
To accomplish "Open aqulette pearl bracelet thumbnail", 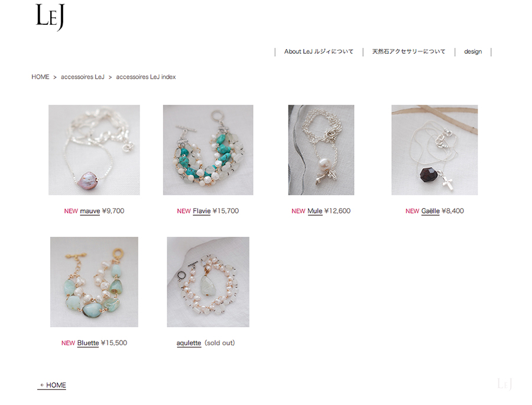I will [x=208, y=282].
